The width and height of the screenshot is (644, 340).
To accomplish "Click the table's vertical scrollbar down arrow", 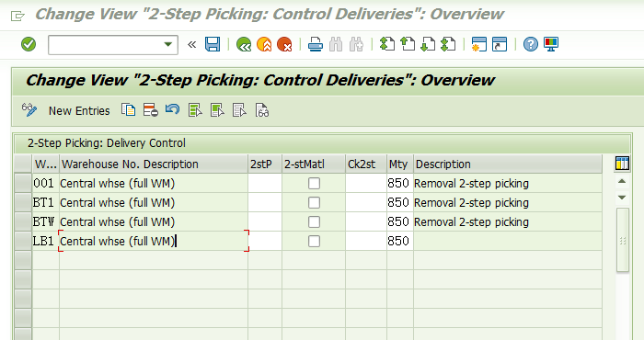I will (622, 198).
